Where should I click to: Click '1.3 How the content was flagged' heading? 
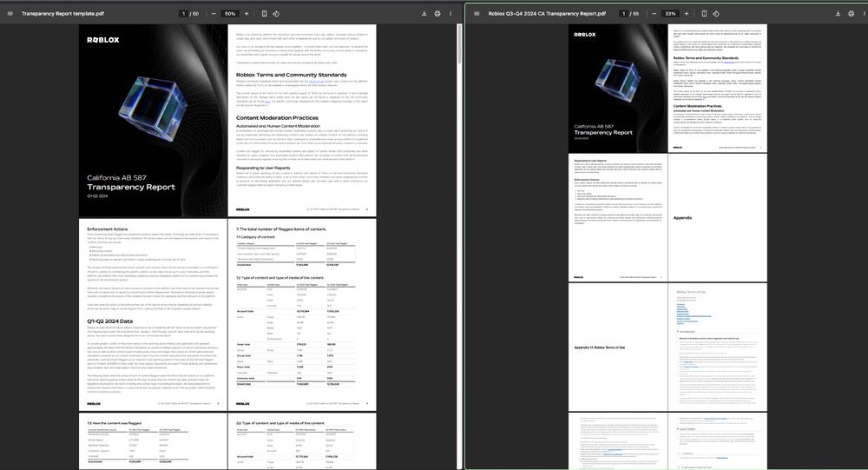pyautogui.click(x=114, y=423)
